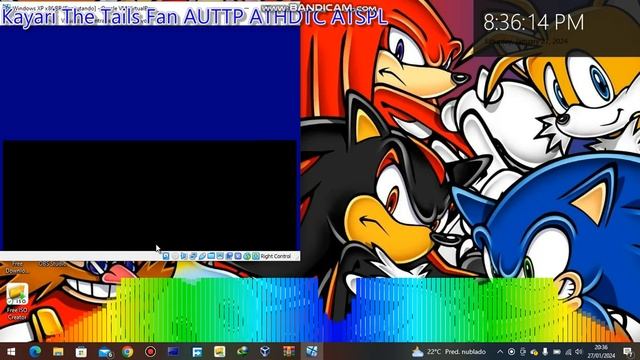Image resolution: width=640 pixels, height=360 pixels.
Task: Open the volume speaker icon in system tray
Action: point(578,351)
